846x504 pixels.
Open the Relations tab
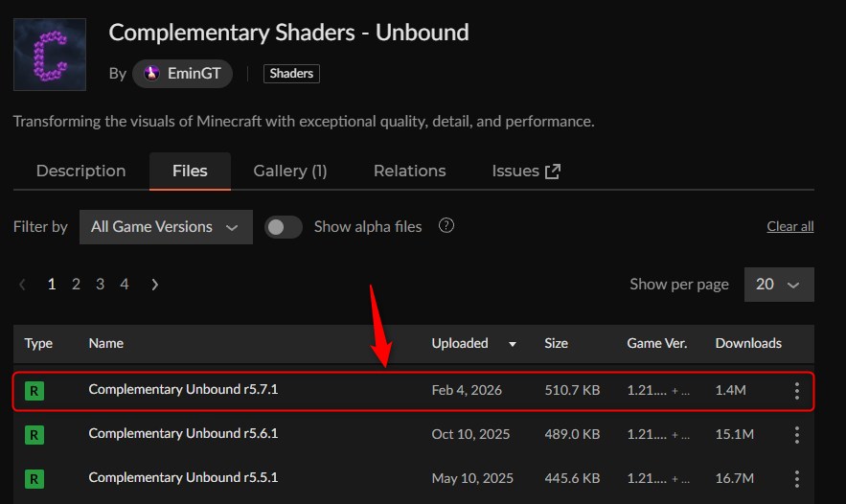[409, 172]
